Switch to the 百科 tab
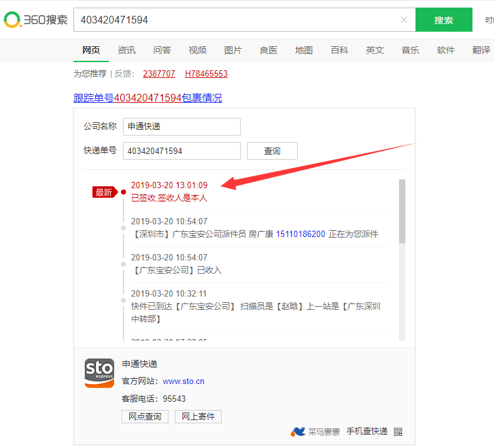 tap(339, 50)
